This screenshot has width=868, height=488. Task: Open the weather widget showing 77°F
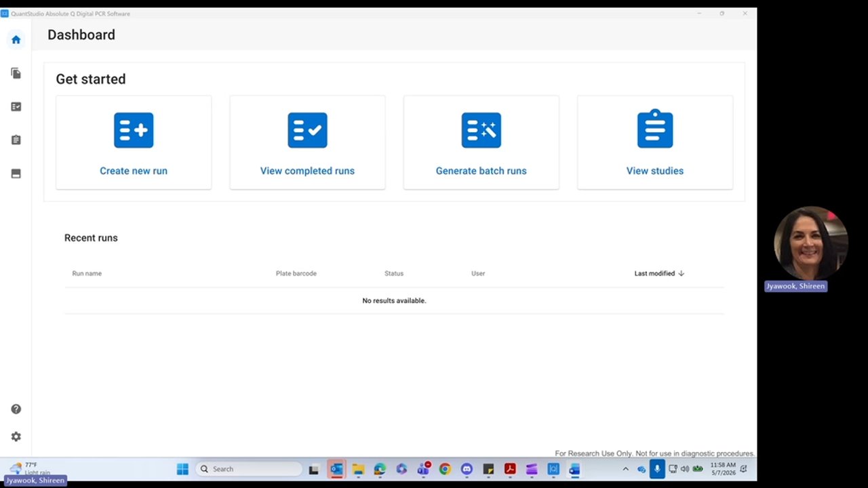coord(30,468)
